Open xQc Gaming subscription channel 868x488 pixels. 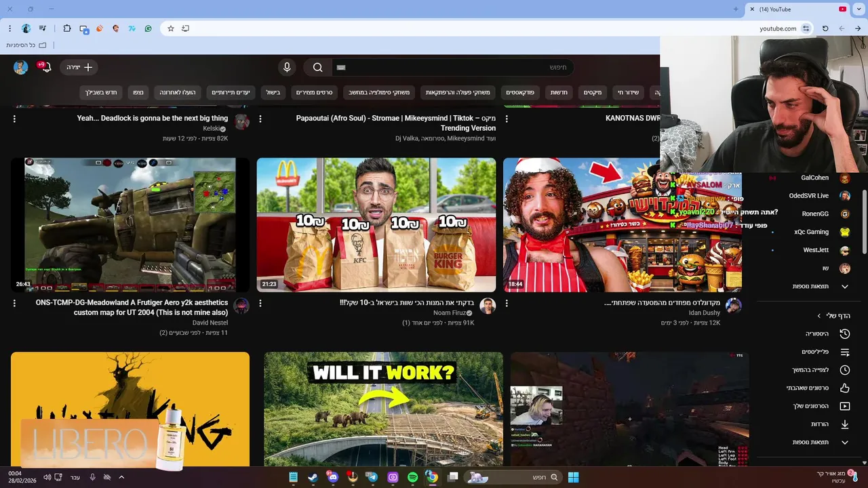click(x=810, y=232)
